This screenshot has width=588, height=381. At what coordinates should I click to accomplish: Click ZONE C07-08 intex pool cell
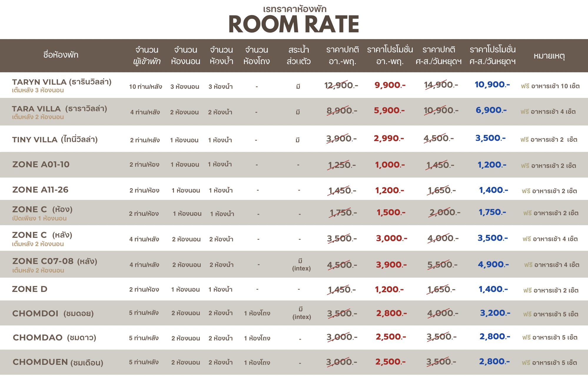[x=301, y=265]
